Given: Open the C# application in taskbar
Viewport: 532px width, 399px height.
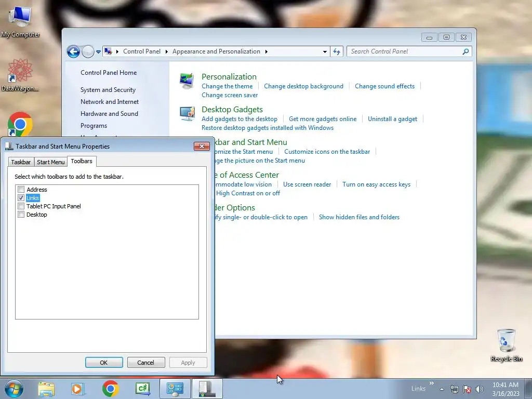Looking at the screenshot, I should [142, 389].
